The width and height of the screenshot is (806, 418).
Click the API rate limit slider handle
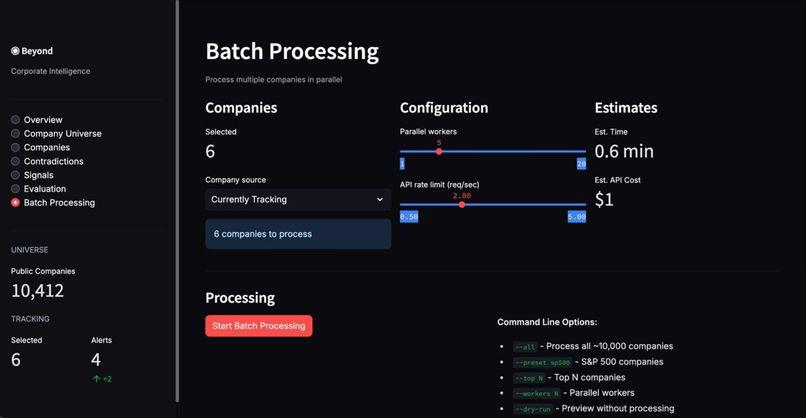point(462,205)
